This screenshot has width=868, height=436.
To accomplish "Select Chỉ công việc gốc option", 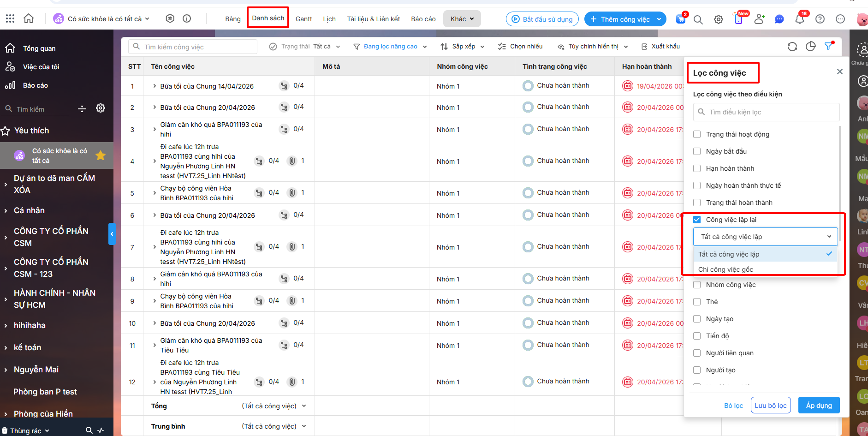I will 725,269.
